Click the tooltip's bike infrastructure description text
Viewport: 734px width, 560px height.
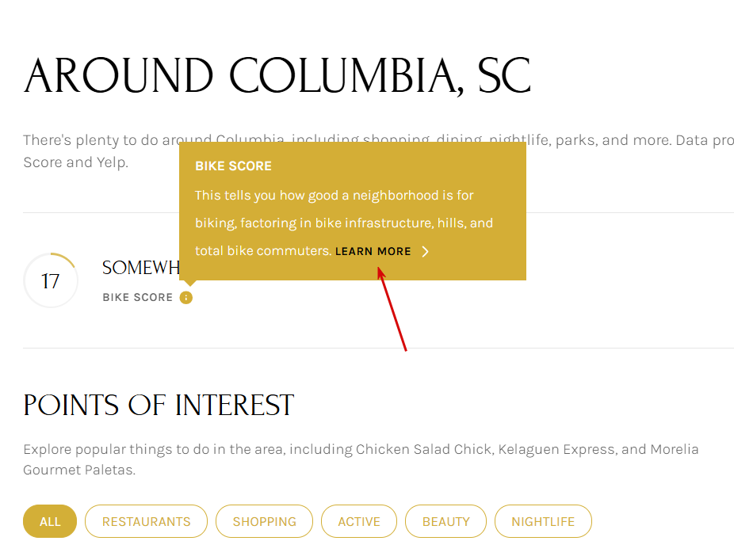pyautogui.click(x=344, y=223)
